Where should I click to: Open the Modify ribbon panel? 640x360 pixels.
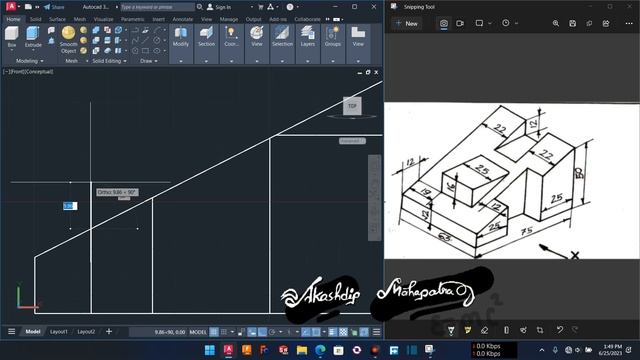[180, 43]
